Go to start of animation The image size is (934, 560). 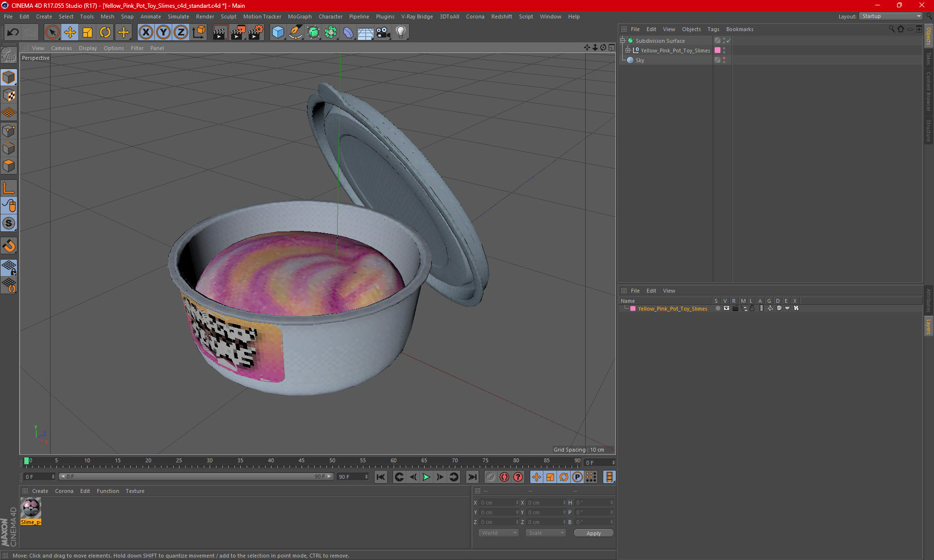tap(380, 477)
